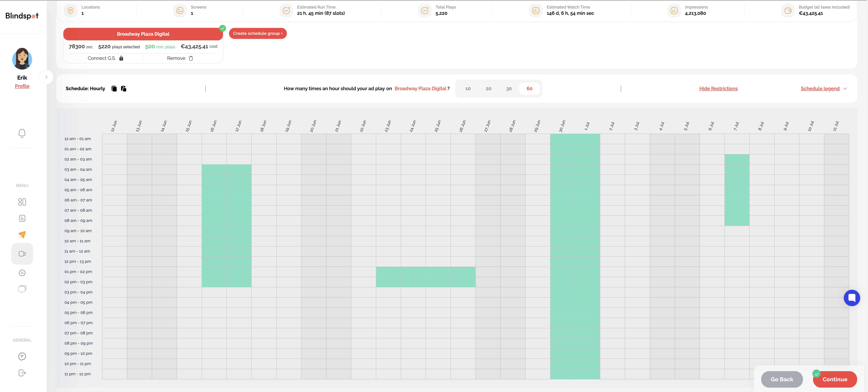Open the discount badge icon in sidebar
The height and width of the screenshot is (392, 868).
(x=22, y=273)
